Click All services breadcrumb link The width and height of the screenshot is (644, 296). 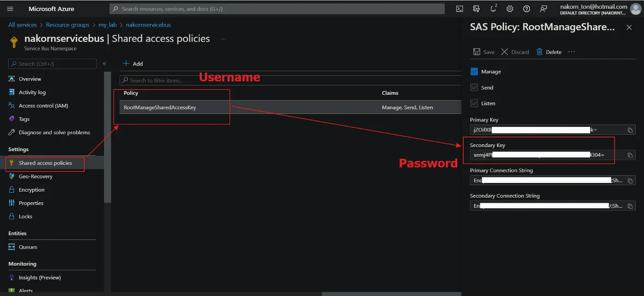tap(23, 25)
